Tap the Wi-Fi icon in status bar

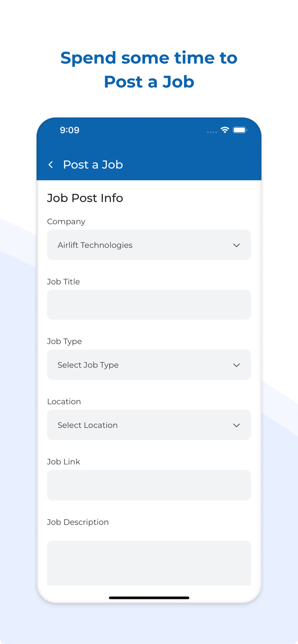click(224, 130)
